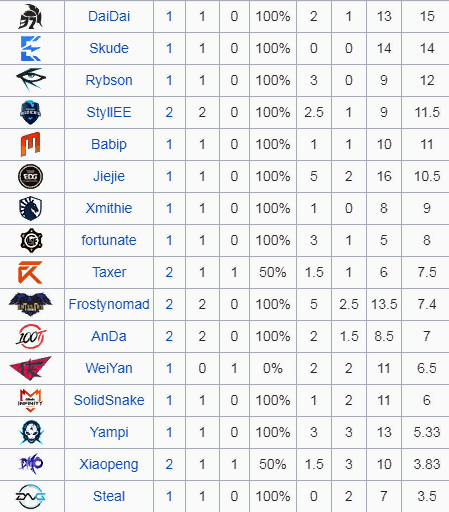
Task: Open the Infinity logo beside SolidSnake
Action: click(x=30, y=400)
